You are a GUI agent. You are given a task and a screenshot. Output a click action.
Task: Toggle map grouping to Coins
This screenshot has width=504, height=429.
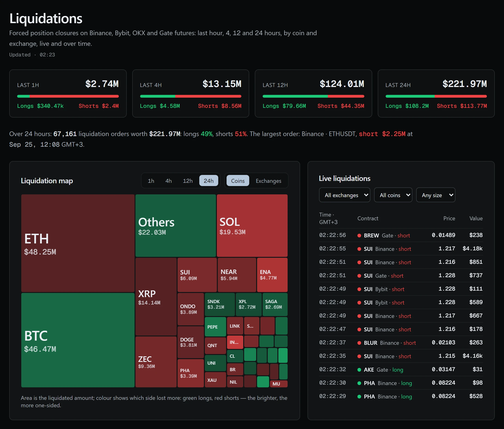pos(238,181)
